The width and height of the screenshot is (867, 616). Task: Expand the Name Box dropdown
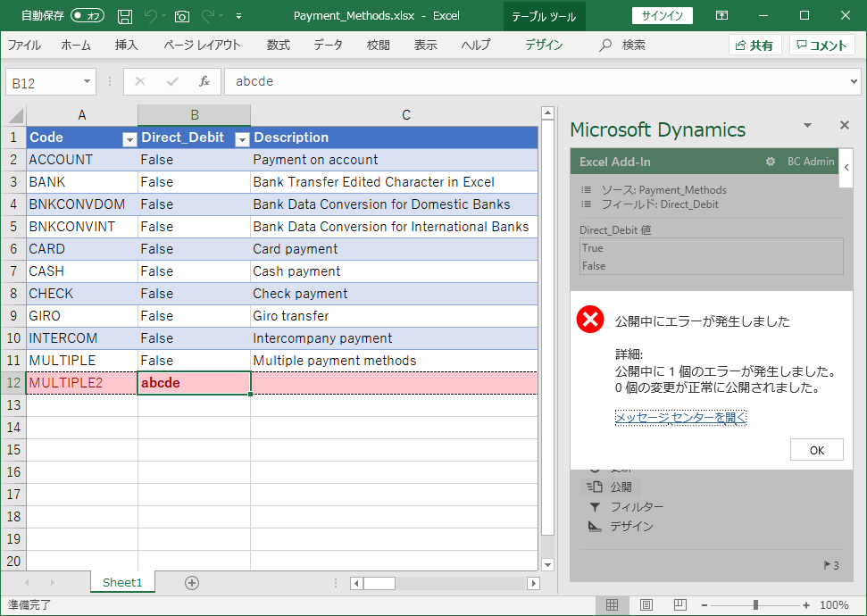(x=88, y=82)
